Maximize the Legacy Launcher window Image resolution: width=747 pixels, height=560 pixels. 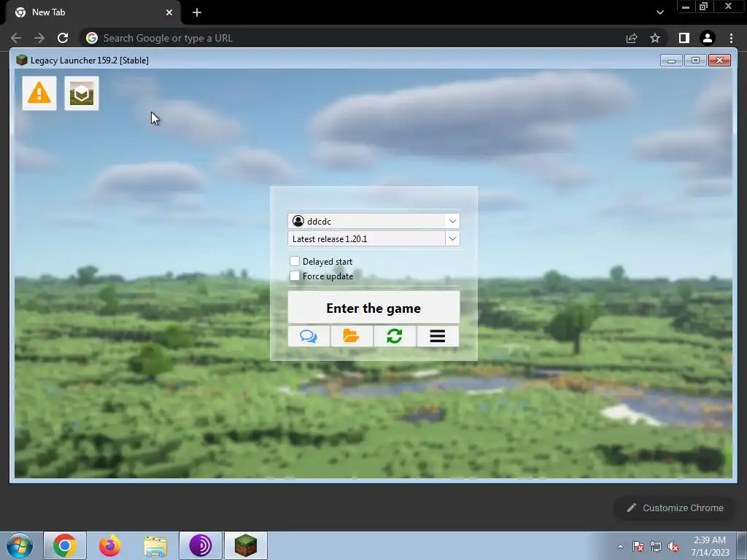tap(695, 61)
